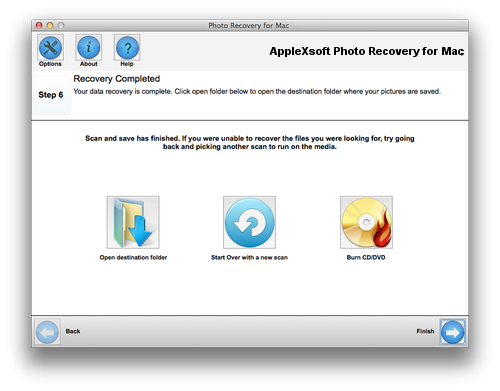The width and height of the screenshot is (500, 391).
Task: Go back with the left arrow button
Action: pyautogui.click(x=47, y=332)
